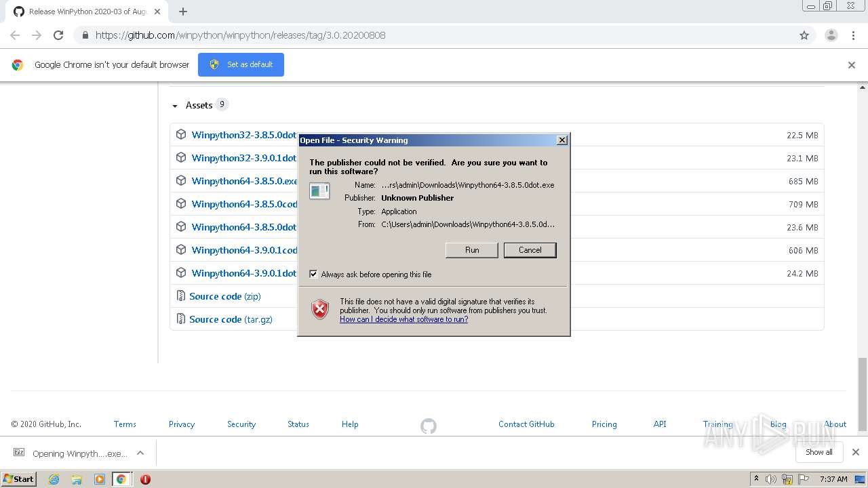Open Winpython64-3.8.5.0cod asset link
Screen dimensions: 868x488
pos(244,204)
